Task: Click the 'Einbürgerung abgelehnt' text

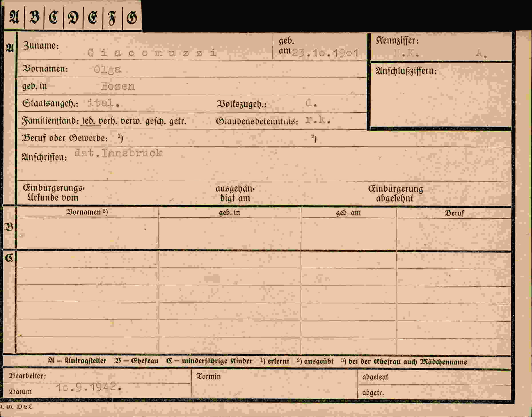Action: [x=395, y=193]
